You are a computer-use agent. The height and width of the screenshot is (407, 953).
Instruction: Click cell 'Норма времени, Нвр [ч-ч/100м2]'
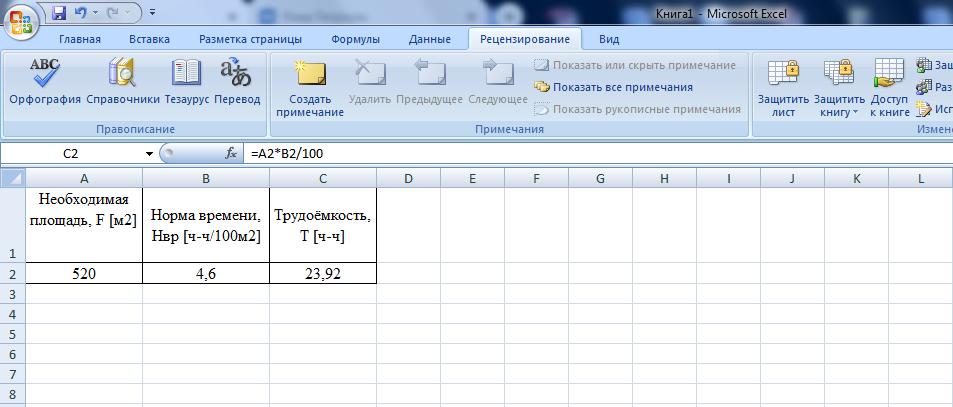206,225
